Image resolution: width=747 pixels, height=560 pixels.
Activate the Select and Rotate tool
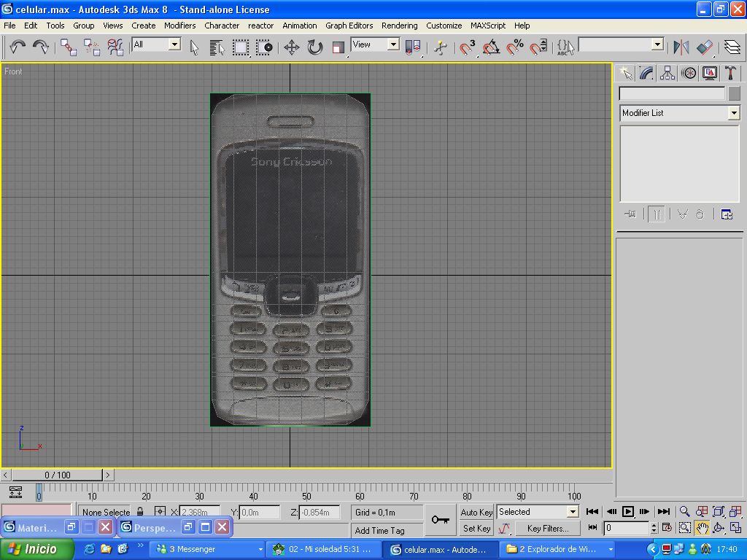coord(315,47)
